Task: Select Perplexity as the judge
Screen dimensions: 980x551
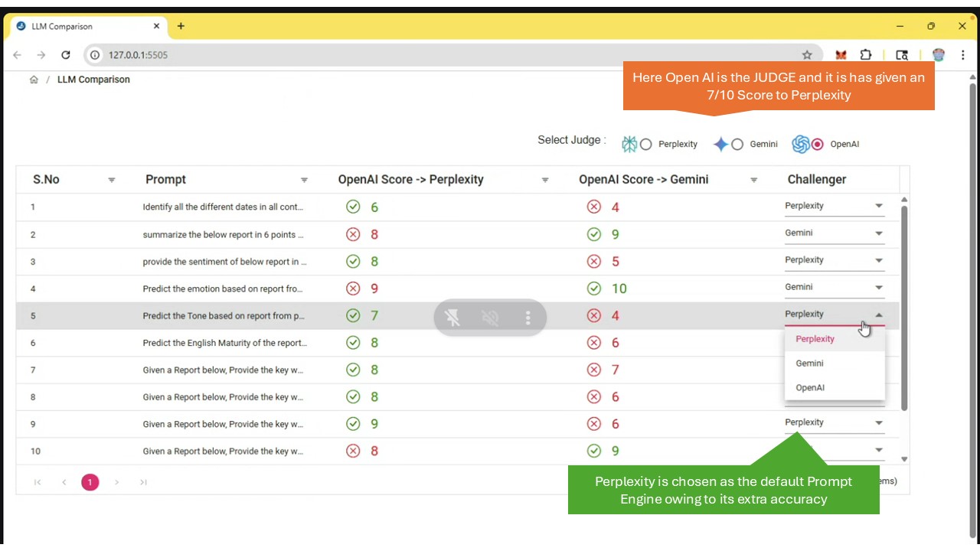Action: [x=646, y=144]
